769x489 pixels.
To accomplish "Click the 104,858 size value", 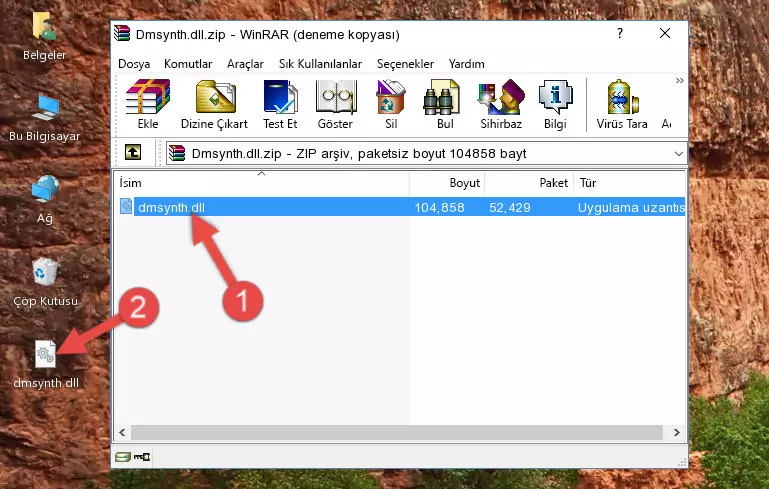I will pyautogui.click(x=439, y=207).
